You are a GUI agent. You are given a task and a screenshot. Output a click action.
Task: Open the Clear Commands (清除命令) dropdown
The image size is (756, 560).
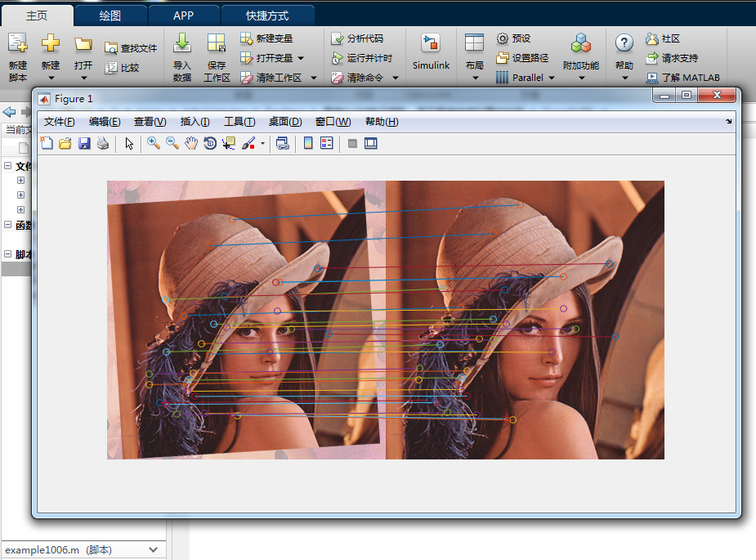(396, 78)
